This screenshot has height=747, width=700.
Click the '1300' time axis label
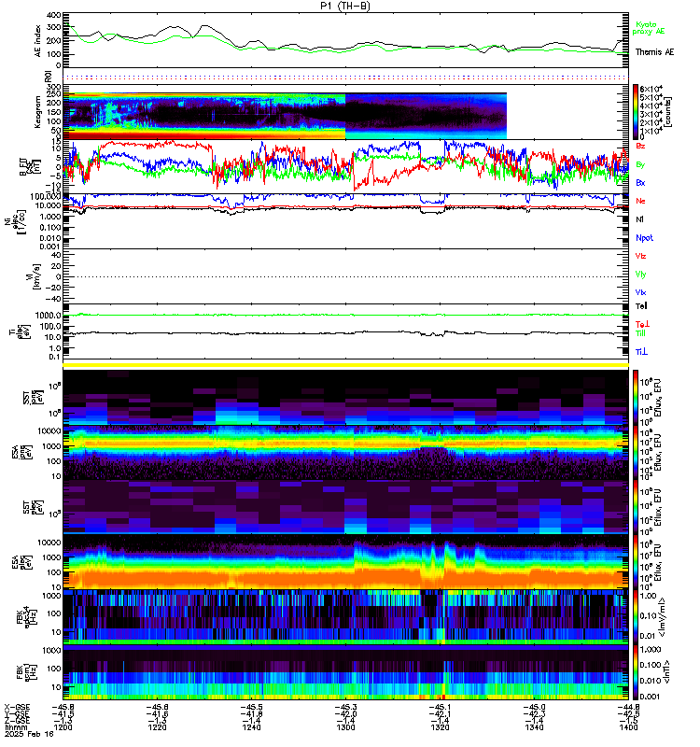tap(345, 727)
